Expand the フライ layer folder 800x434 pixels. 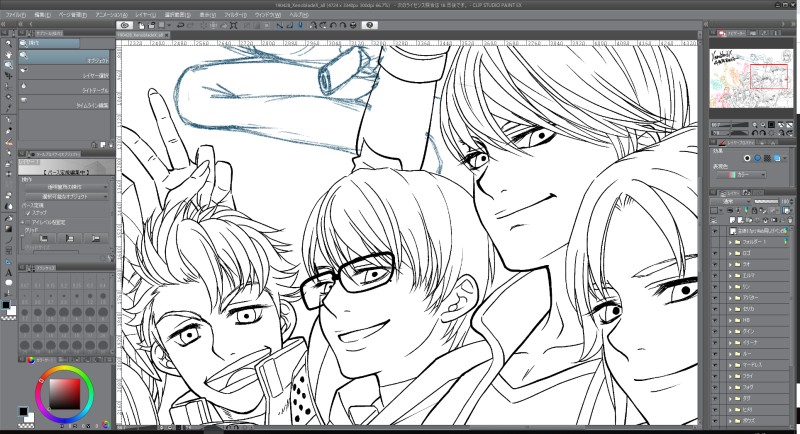click(731, 376)
